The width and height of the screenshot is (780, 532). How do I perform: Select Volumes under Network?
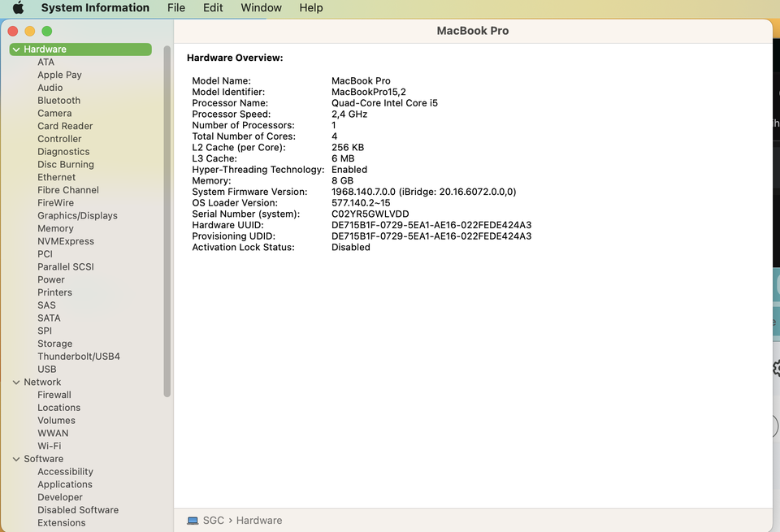(56, 421)
